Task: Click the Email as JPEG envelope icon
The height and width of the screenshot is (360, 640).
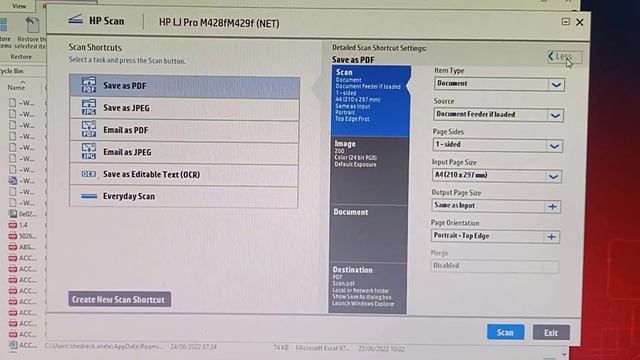Action: click(x=89, y=151)
